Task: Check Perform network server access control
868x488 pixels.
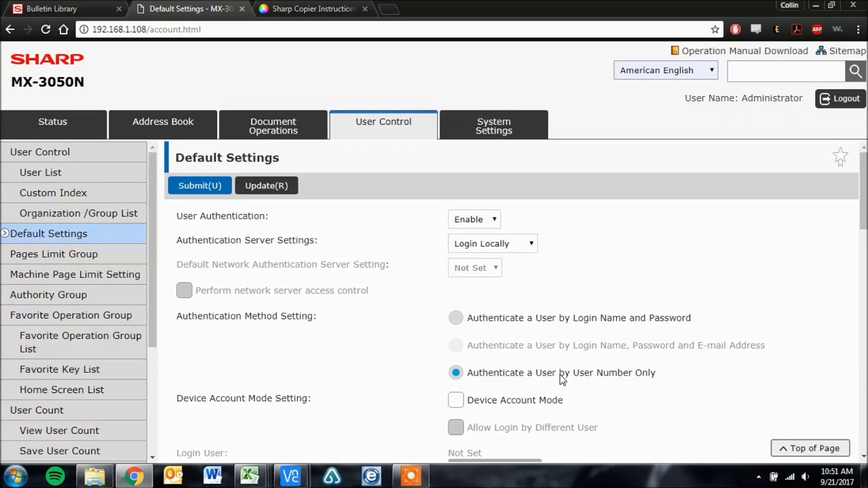Action: [184, 290]
